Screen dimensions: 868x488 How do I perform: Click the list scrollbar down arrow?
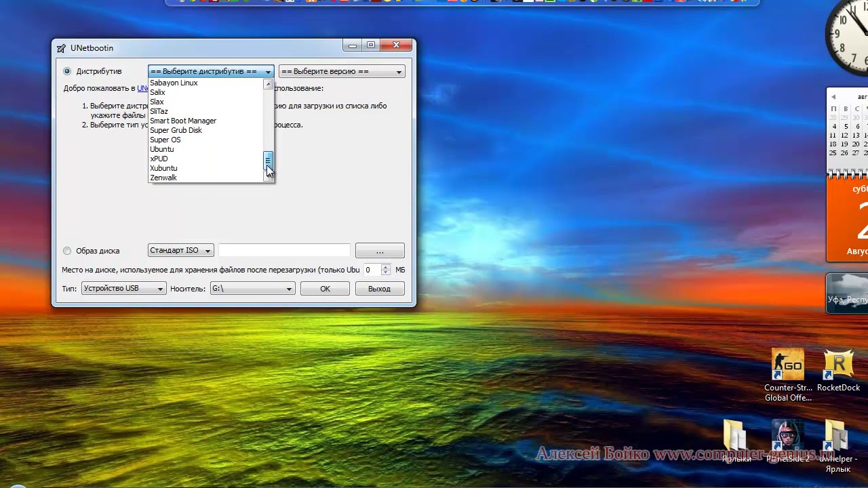click(269, 177)
